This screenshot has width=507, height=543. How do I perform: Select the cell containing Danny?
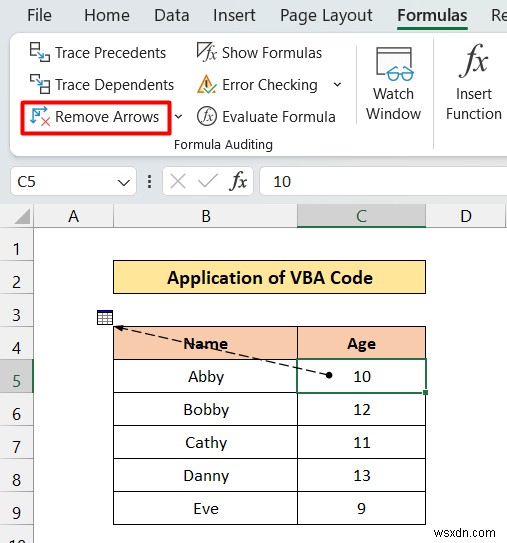(205, 475)
